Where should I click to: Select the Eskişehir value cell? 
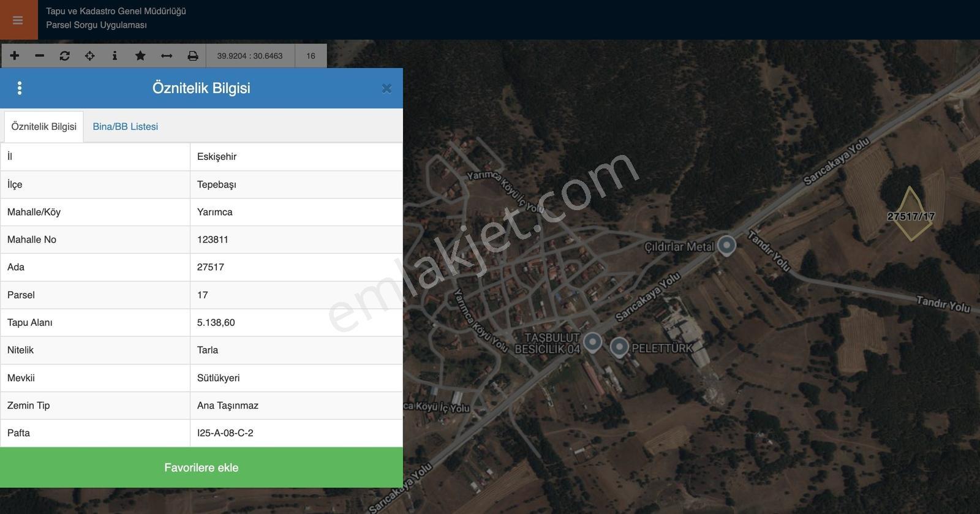[x=296, y=157]
